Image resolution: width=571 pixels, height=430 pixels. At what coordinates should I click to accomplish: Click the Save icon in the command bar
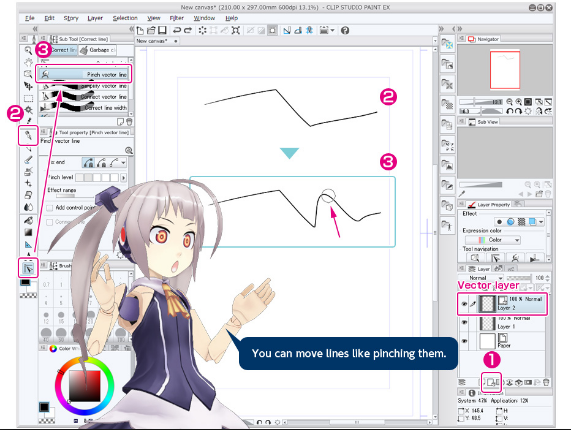click(162, 31)
